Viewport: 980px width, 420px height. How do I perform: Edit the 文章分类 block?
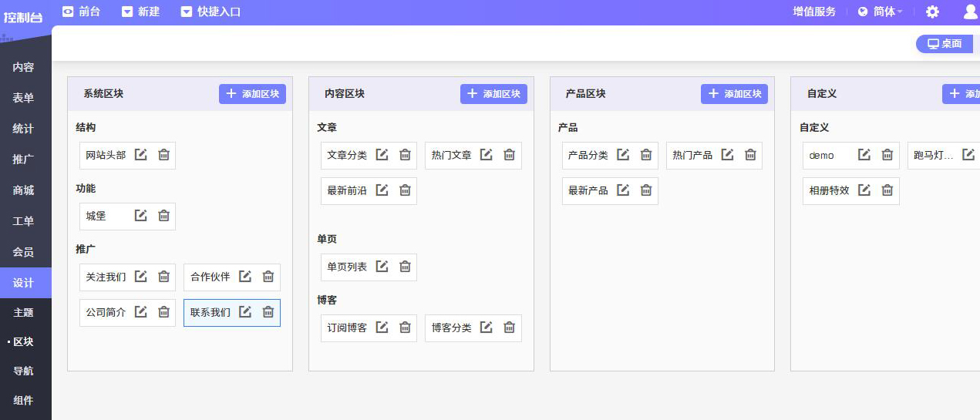pyautogui.click(x=382, y=154)
